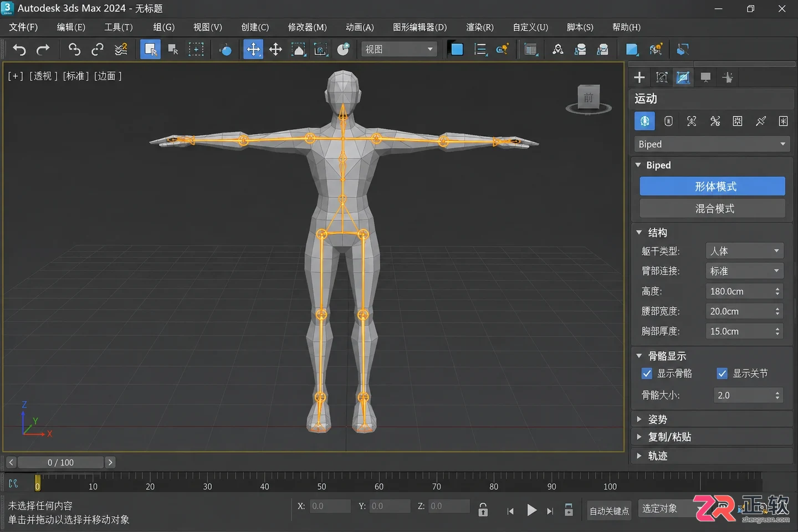The height and width of the screenshot is (532, 798).
Task: Open the 修改器(M) menu
Action: click(307, 27)
